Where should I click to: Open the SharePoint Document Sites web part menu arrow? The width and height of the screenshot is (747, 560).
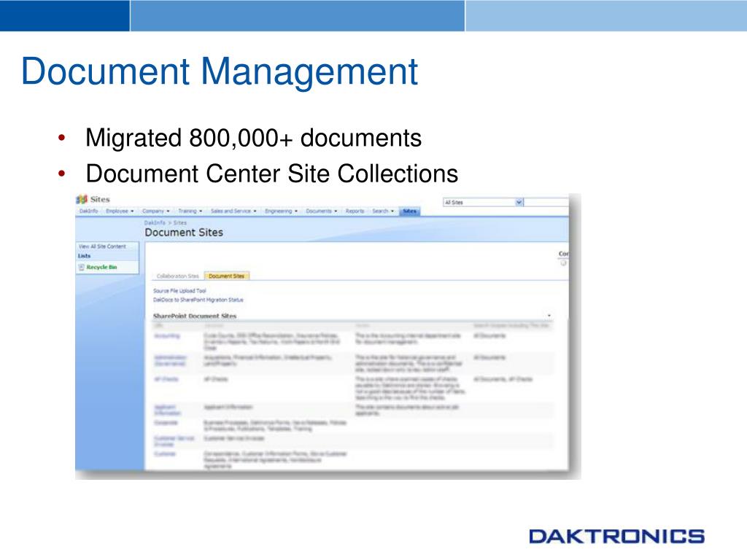point(549,316)
